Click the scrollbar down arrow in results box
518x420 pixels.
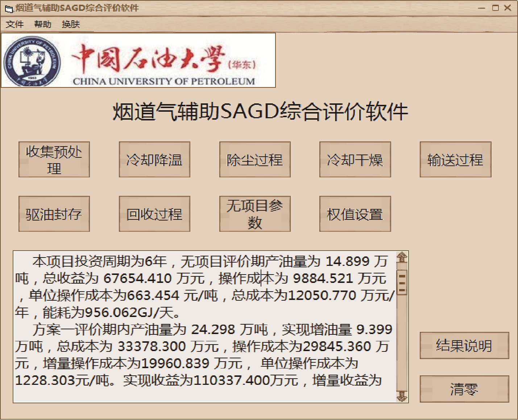(402, 396)
